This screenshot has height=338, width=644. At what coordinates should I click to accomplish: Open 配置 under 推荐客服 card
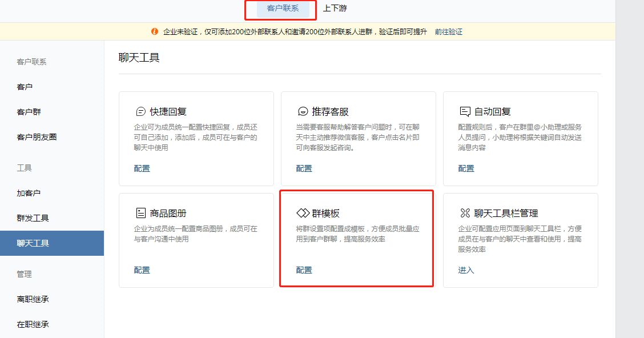304,168
